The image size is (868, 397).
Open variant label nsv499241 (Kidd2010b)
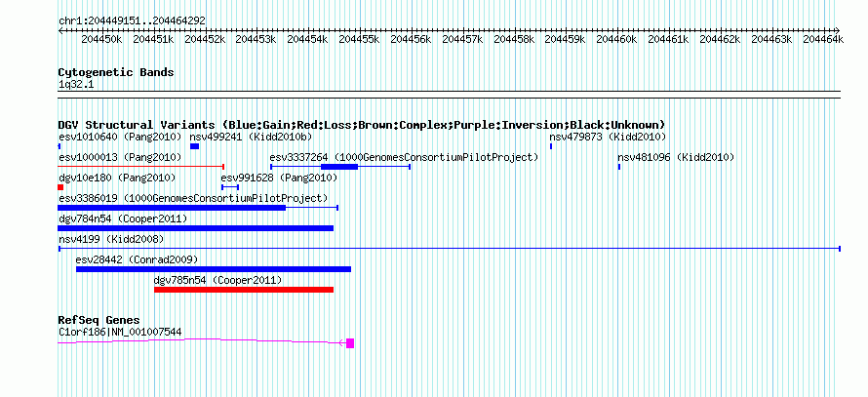coord(251,137)
